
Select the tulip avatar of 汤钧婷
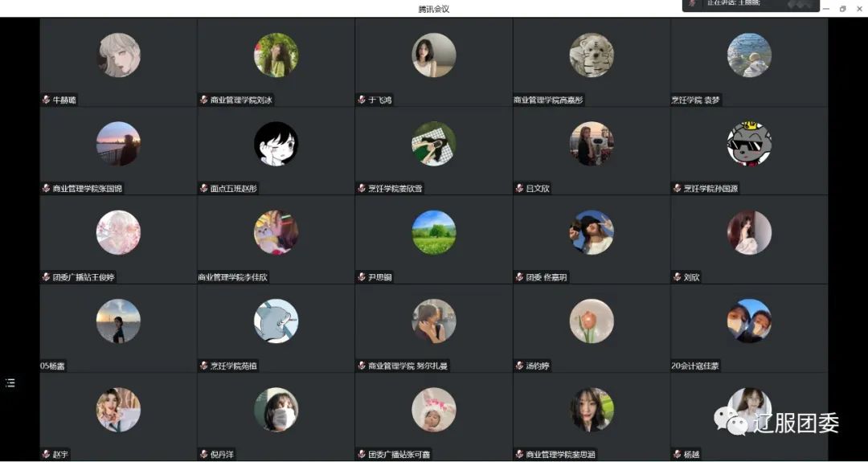click(592, 321)
